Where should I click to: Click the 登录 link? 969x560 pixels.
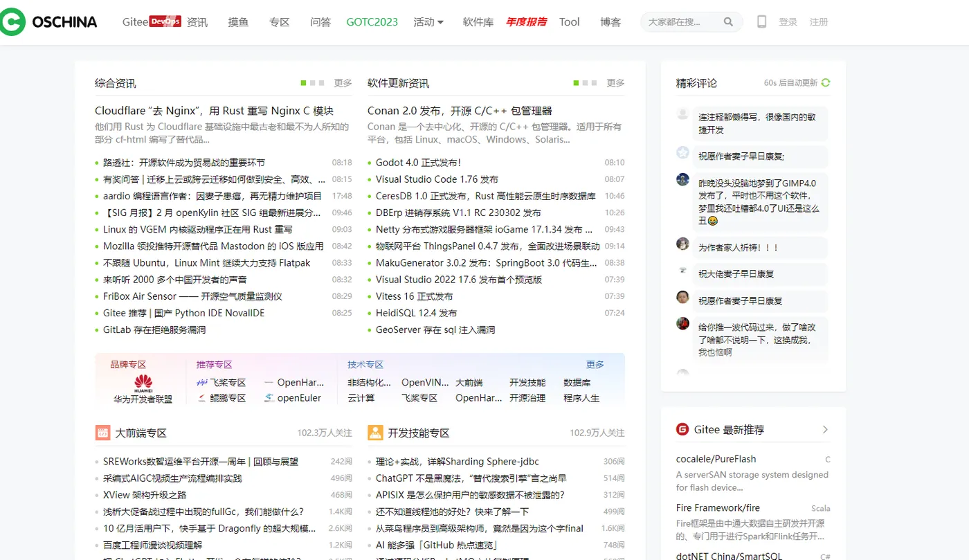tap(788, 22)
